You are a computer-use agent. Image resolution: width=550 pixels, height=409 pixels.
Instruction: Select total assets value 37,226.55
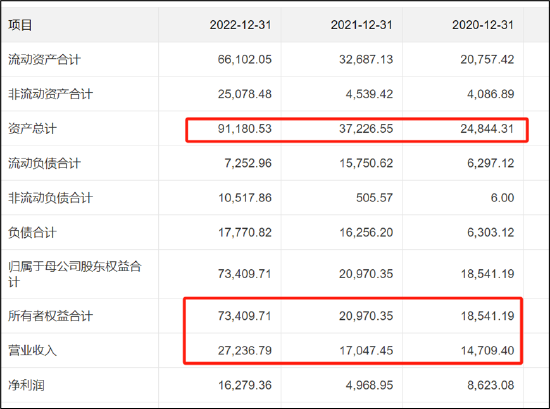click(x=366, y=129)
